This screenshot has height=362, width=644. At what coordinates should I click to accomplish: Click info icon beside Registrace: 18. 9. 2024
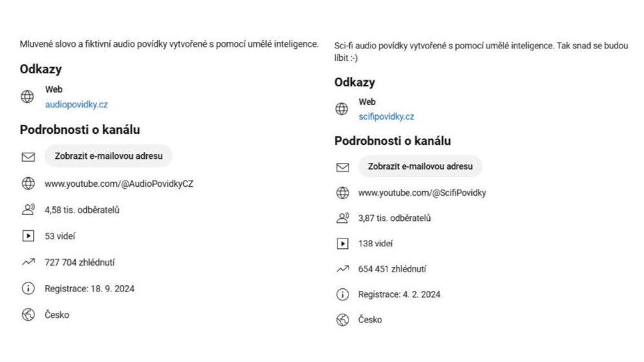pyautogui.click(x=28, y=288)
